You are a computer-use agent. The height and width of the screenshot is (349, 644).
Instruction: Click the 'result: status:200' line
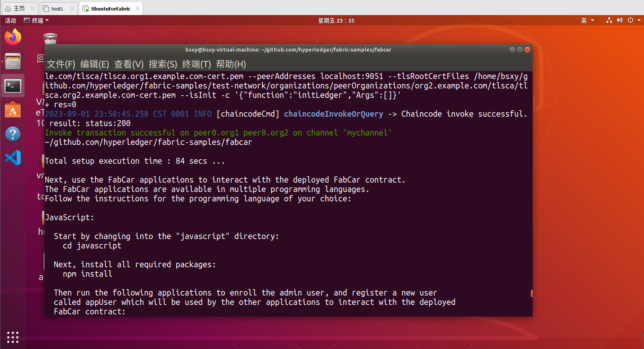click(90, 123)
